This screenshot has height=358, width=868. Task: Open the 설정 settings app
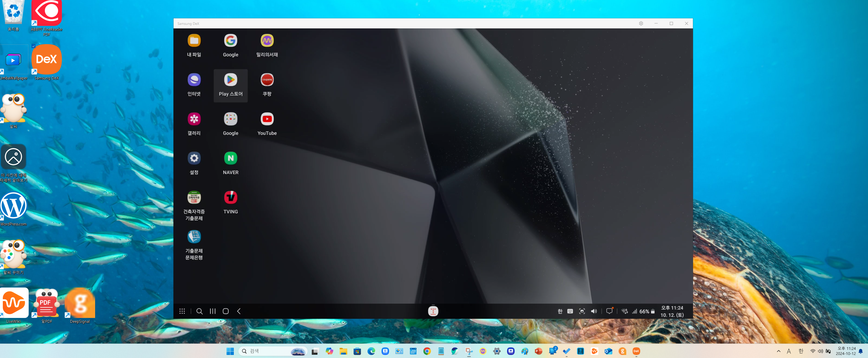(194, 158)
